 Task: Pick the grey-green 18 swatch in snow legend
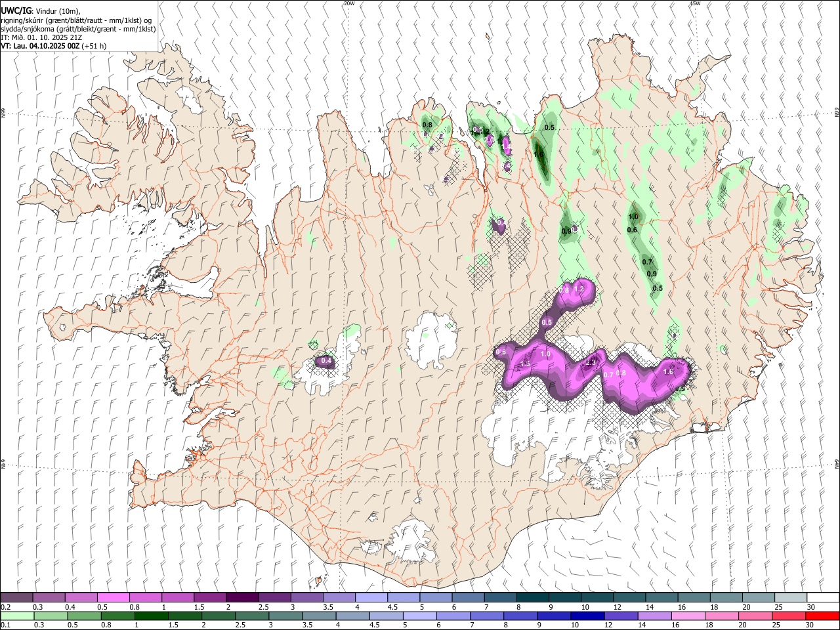725,597
